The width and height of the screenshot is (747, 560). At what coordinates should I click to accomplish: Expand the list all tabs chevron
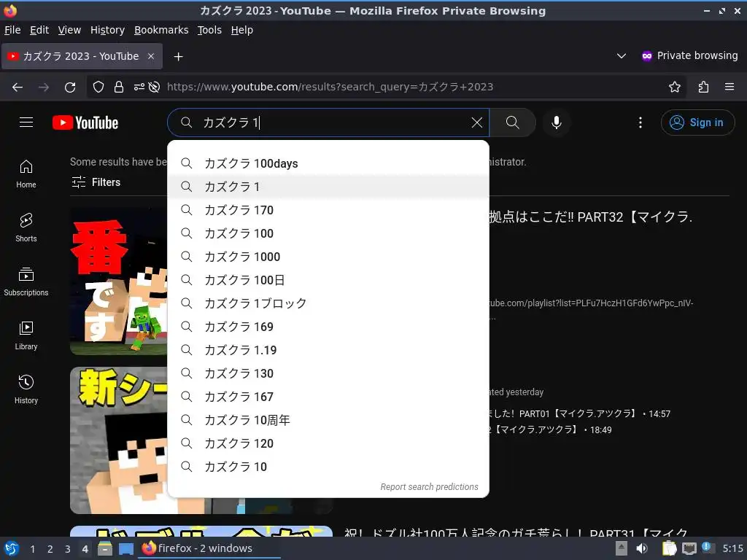point(622,56)
